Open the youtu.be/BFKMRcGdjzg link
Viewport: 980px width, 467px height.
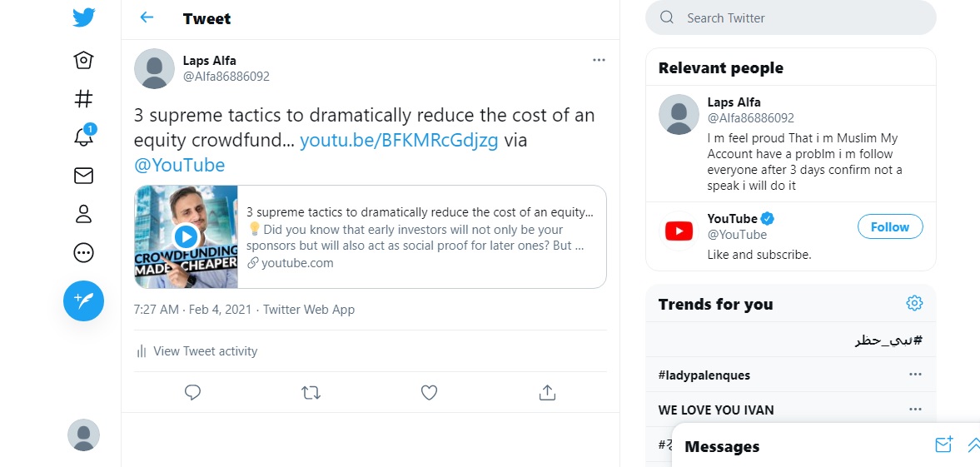(x=400, y=141)
